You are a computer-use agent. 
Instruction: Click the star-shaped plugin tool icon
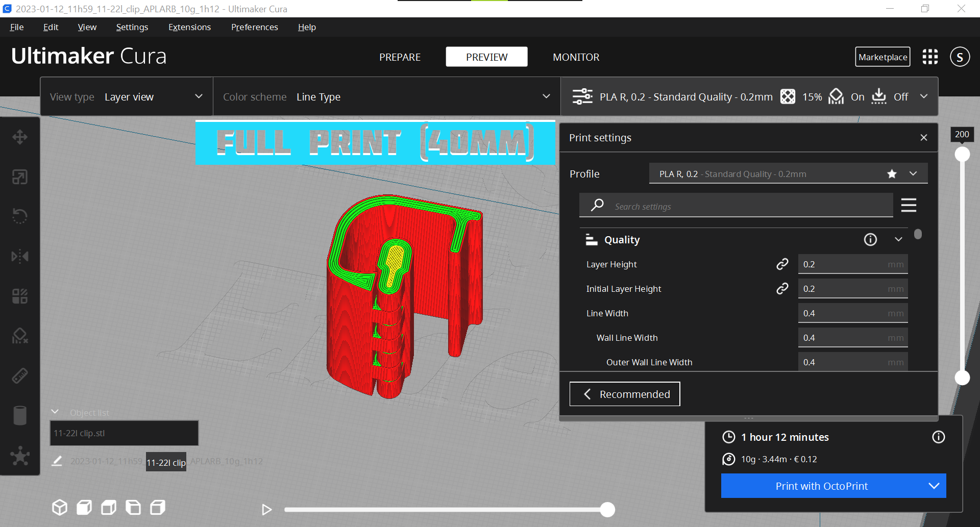click(20, 456)
